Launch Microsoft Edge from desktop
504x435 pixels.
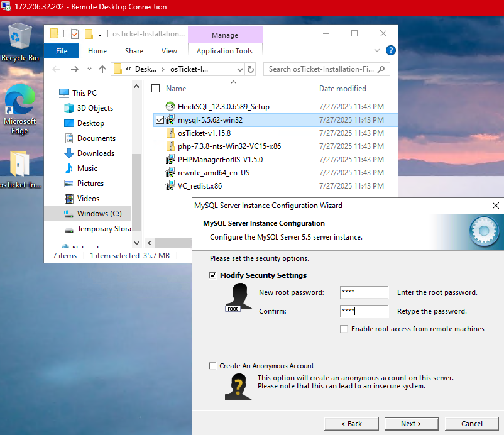[20, 109]
